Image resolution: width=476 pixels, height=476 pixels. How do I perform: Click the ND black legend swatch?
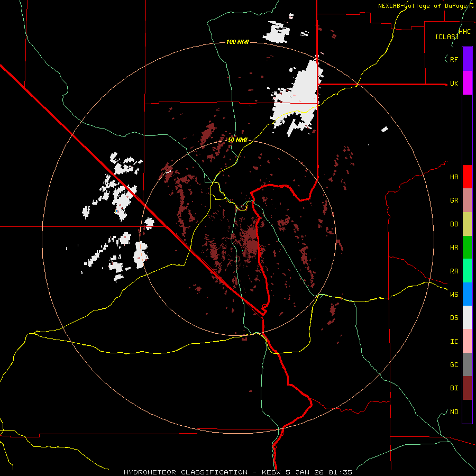[467, 411]
